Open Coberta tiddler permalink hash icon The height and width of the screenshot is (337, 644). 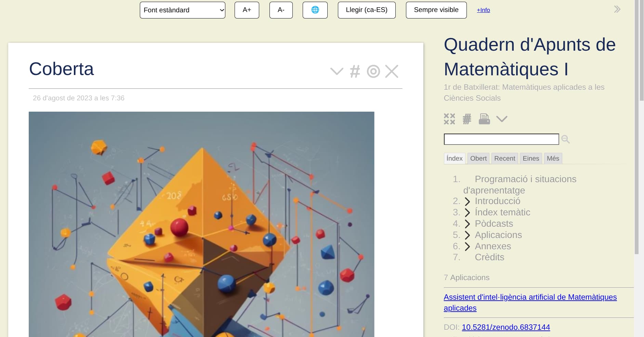point(355,72)
